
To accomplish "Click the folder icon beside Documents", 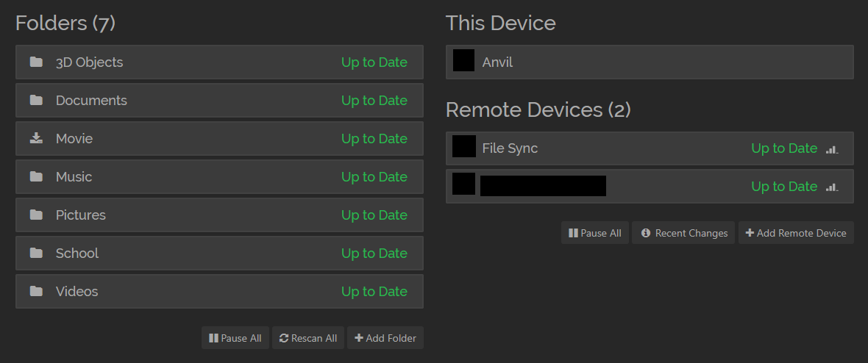I will (36, 100).
